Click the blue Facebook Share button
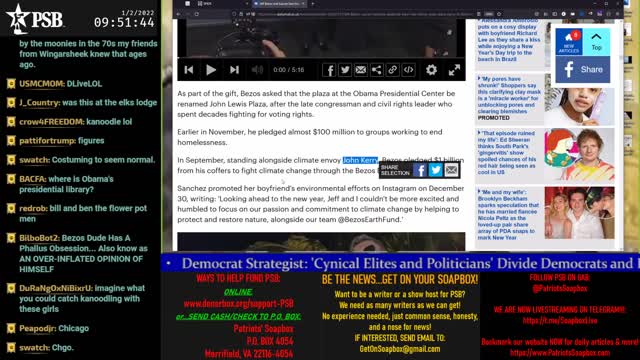Screen dimensions: 640x360 click(x=583, y=69)
